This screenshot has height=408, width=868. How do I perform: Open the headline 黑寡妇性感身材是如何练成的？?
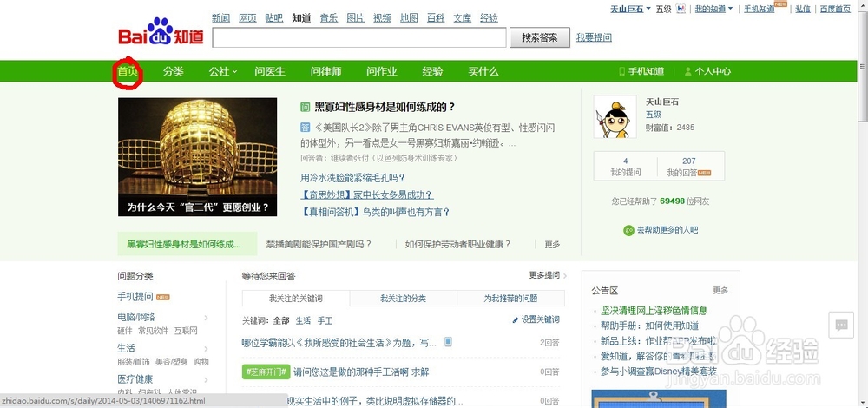(385, 108)
